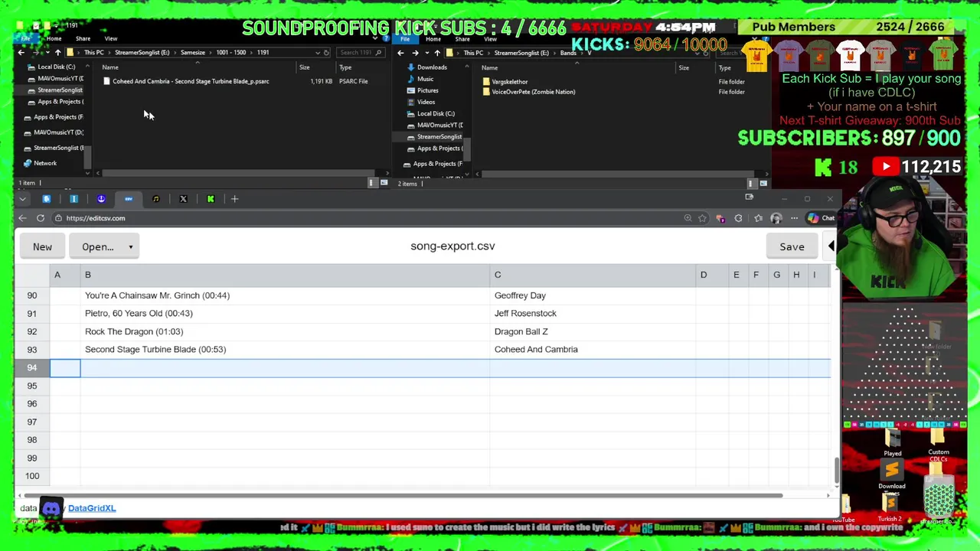Open File menu in right Explorer window
This screenshot has width=980, height=551.
(406, 39)
